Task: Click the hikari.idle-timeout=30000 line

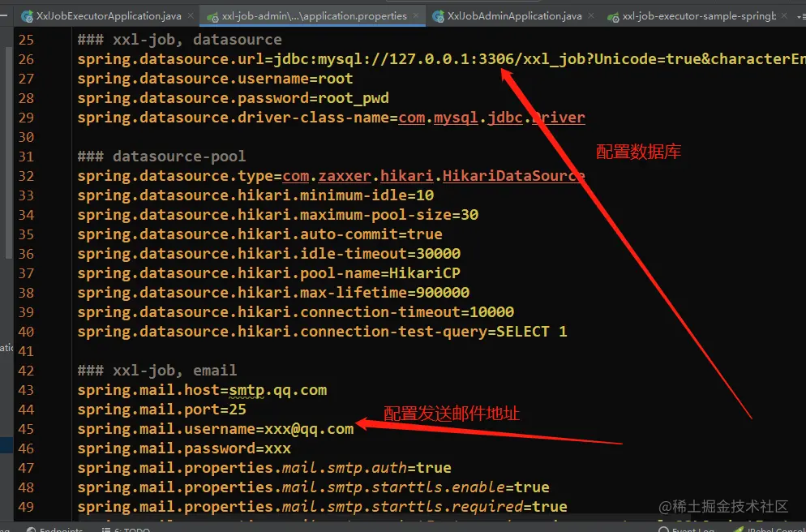Action: [269, 254]
